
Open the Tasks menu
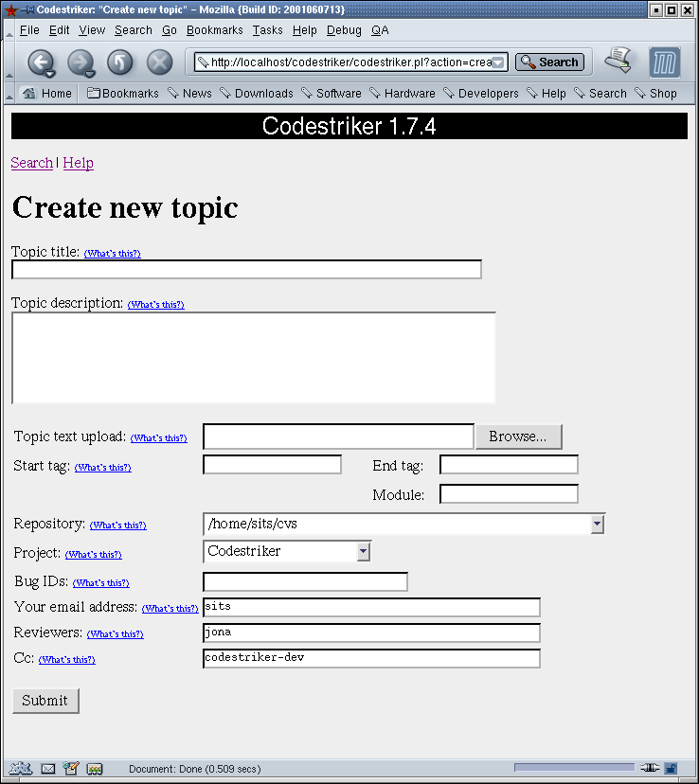267,30
